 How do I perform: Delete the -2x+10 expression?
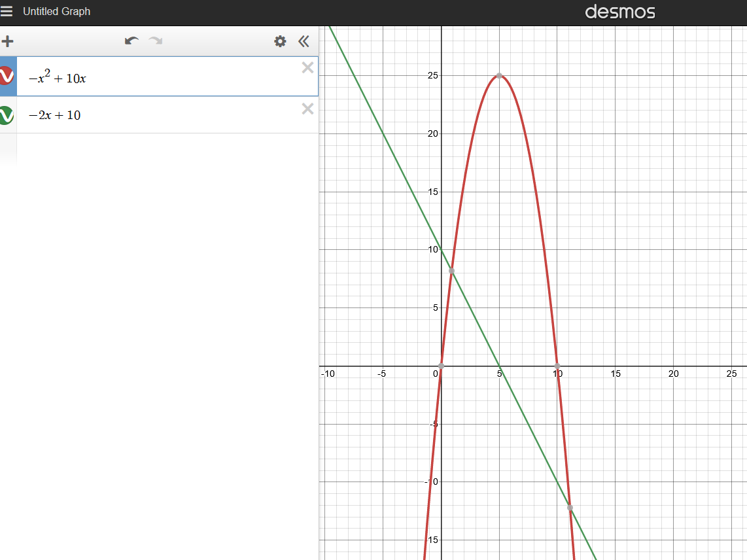307,109
